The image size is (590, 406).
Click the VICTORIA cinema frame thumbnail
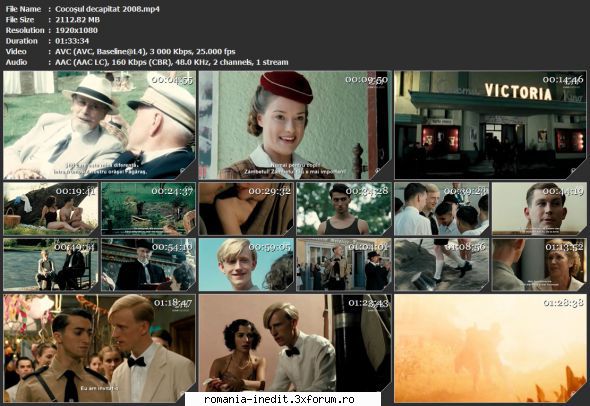coord(490,125)
